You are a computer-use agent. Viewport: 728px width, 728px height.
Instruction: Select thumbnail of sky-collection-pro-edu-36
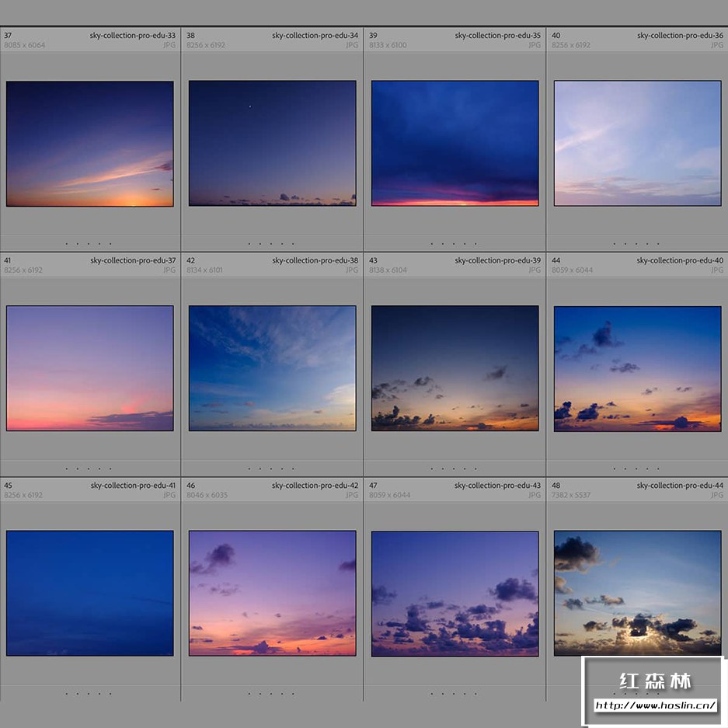637,144
